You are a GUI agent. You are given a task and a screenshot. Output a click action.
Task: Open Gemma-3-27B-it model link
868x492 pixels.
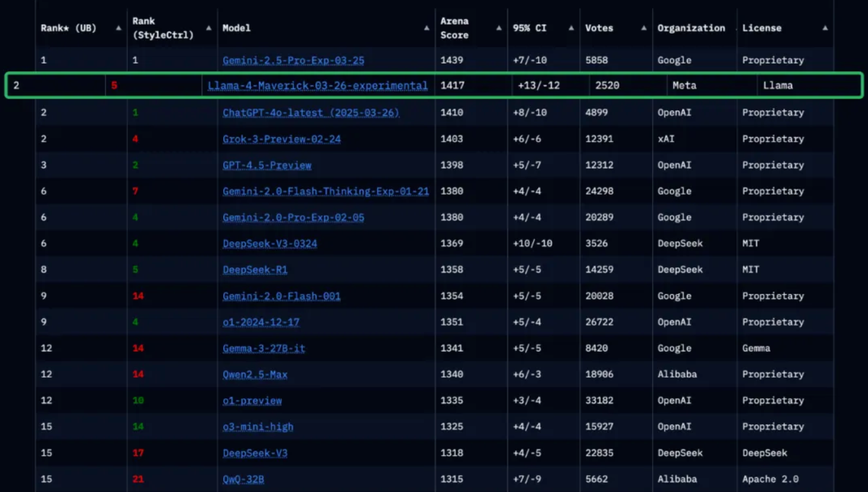point(264,348)
